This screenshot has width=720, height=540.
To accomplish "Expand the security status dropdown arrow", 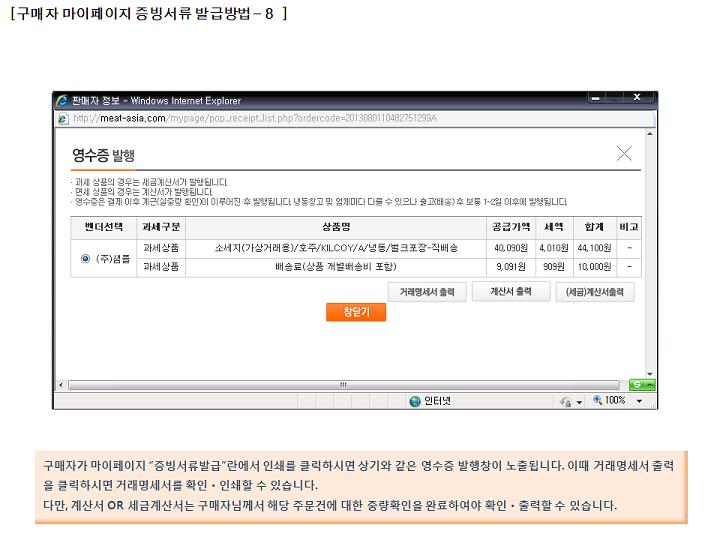I will click(579, 401).
